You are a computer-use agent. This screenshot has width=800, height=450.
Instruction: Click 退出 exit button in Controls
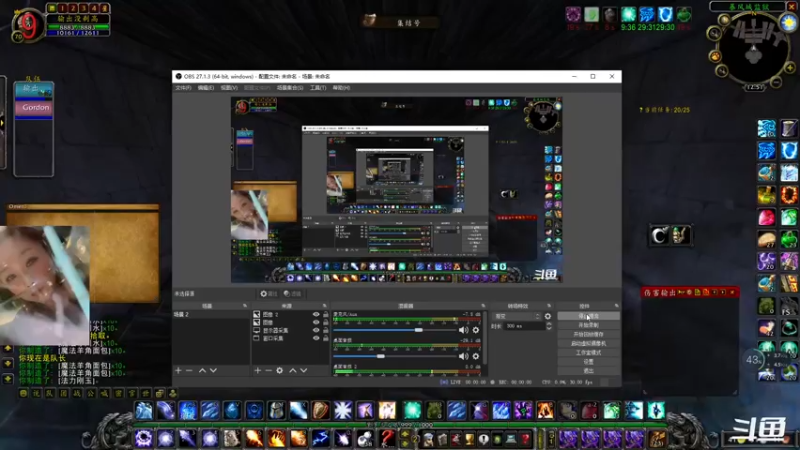coord(588,370)
